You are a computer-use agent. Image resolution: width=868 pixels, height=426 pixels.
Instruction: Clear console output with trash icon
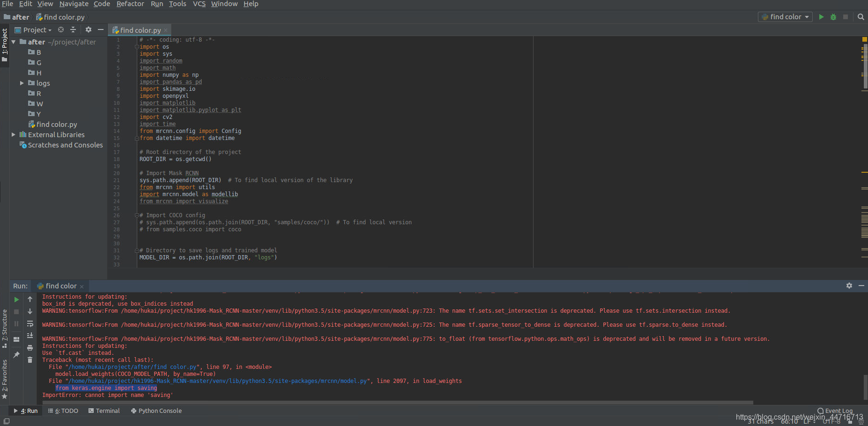[30, 360]
